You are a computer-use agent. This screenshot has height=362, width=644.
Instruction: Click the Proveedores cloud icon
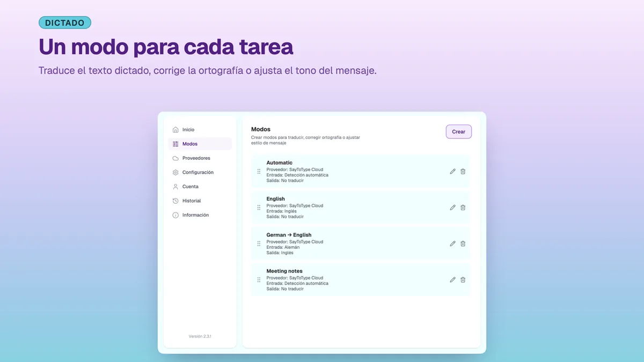(x=175, y=158)
